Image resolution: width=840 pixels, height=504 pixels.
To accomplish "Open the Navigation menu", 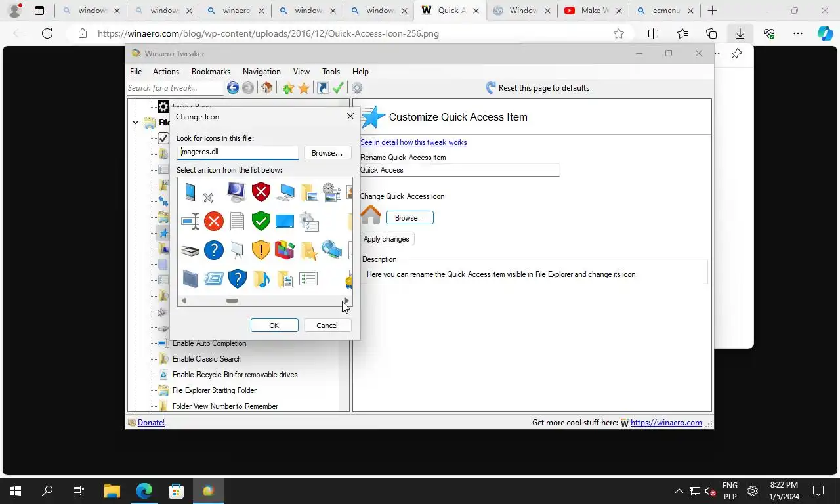I will click(x=262, y=72).
